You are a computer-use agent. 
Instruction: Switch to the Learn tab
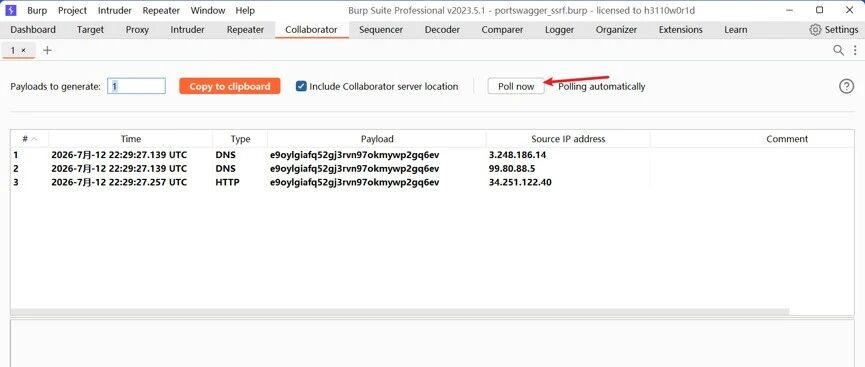736,30
